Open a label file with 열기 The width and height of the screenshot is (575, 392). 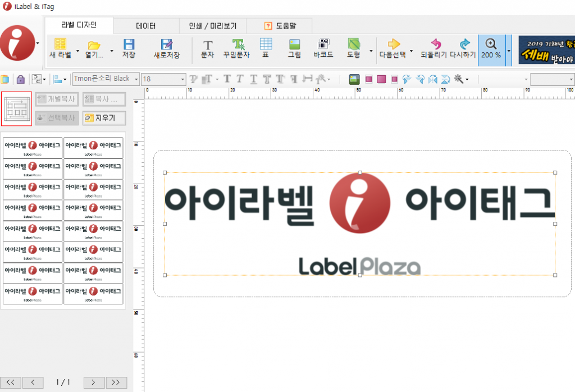[x=94, y=49]
